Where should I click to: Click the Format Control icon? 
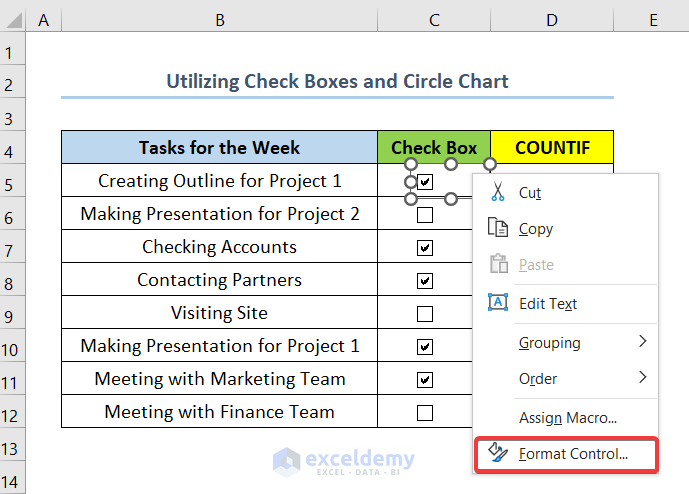click(x=497, y=453)
